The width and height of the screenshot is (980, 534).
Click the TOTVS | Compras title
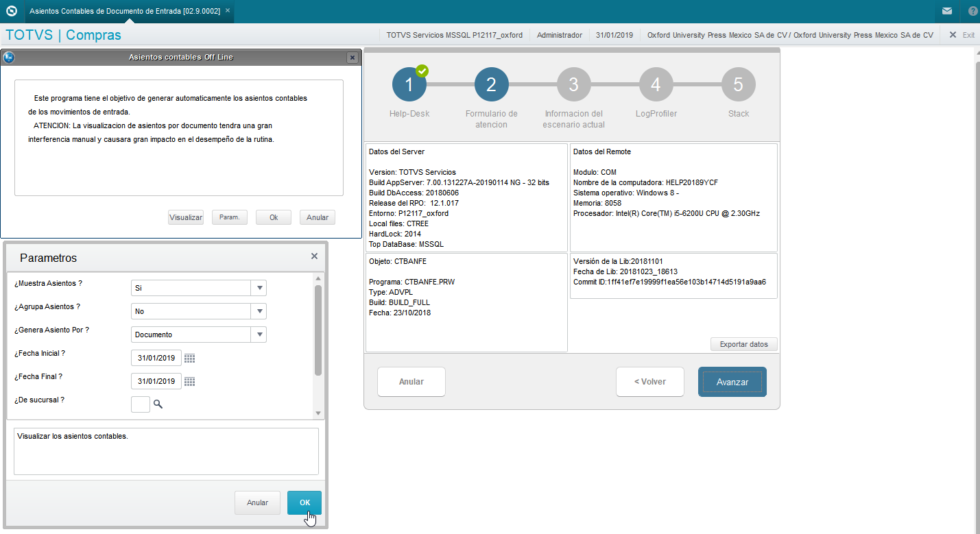pos(63,35)
